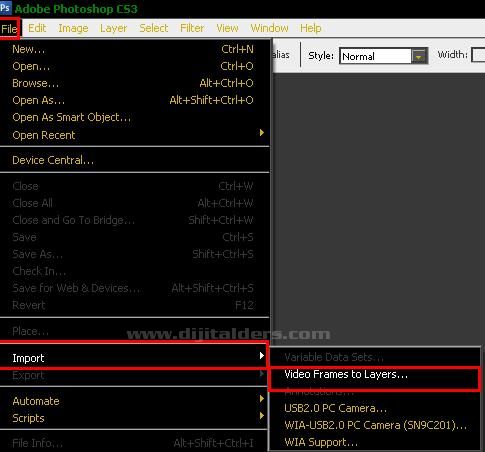Image resolution: width=485 pixels, height=452 pixels.
Task: Select WIA Support... entry
Action: coord(374,442)
